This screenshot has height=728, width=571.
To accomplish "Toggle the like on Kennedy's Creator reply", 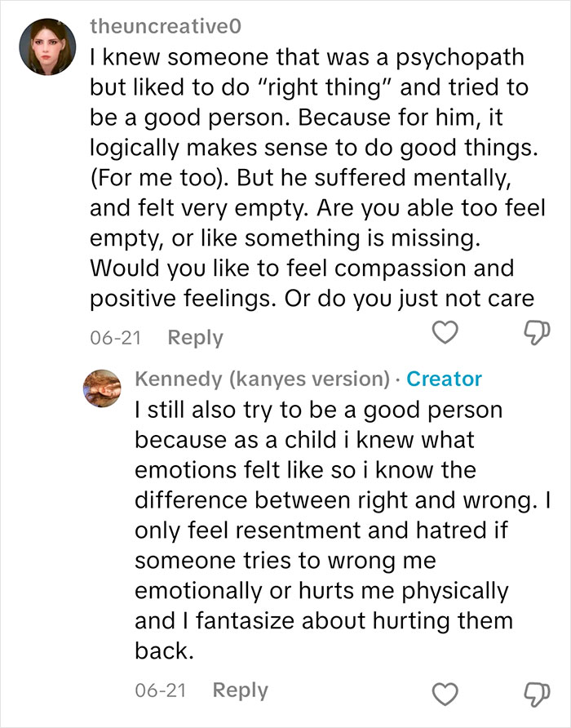I will [x=445, y=690].
